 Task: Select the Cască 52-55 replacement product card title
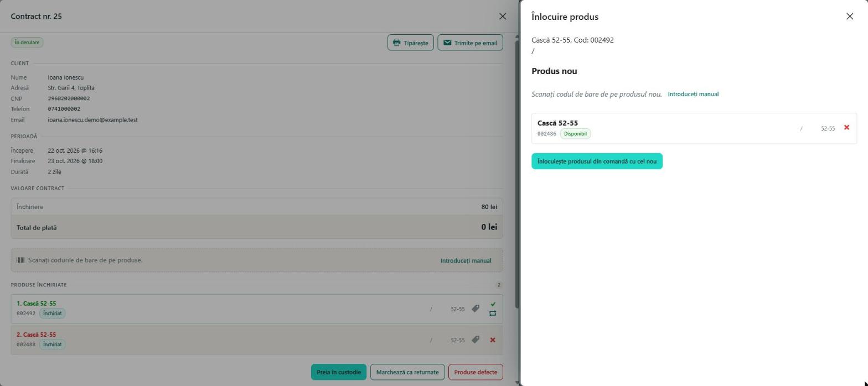coord(557,123)
